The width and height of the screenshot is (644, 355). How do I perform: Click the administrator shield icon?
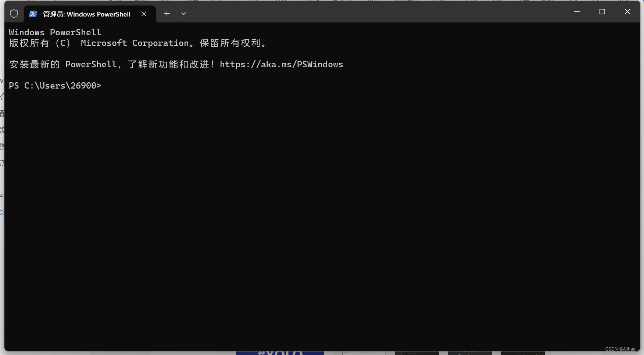click(x=14, y=14)
